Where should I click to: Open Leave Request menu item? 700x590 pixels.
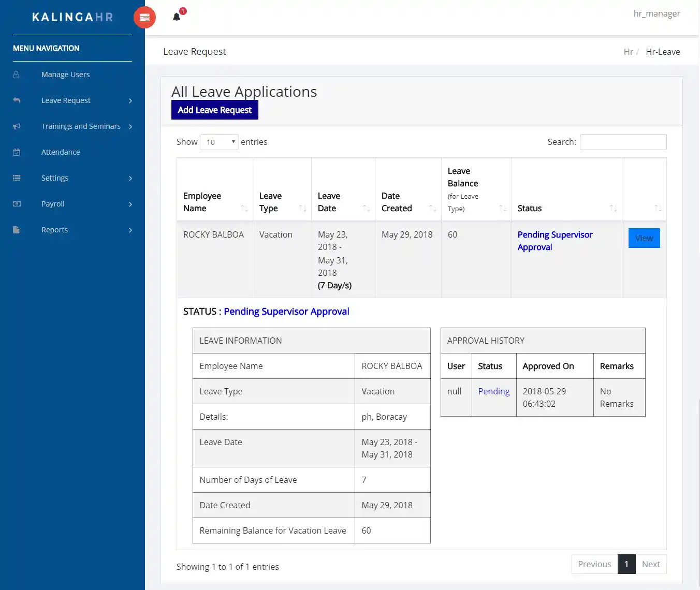click(x=66, y=100)
